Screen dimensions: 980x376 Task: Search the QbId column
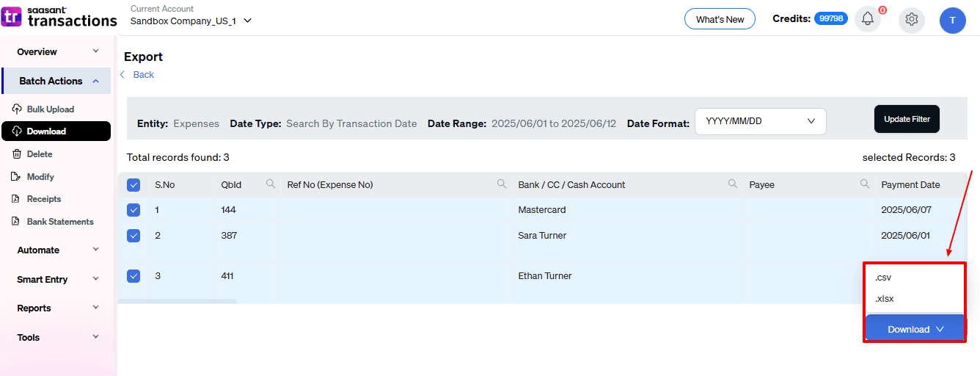271,184
